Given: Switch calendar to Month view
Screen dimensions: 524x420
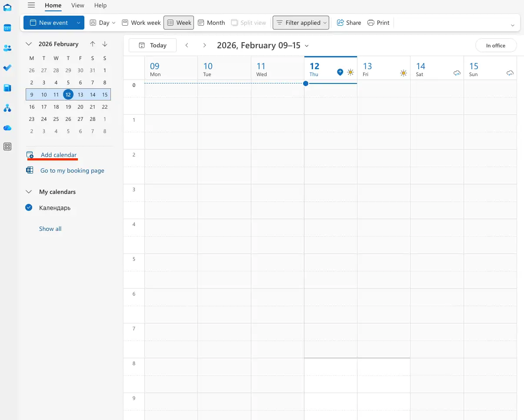Looking at the screenshot, I should 211,22.
